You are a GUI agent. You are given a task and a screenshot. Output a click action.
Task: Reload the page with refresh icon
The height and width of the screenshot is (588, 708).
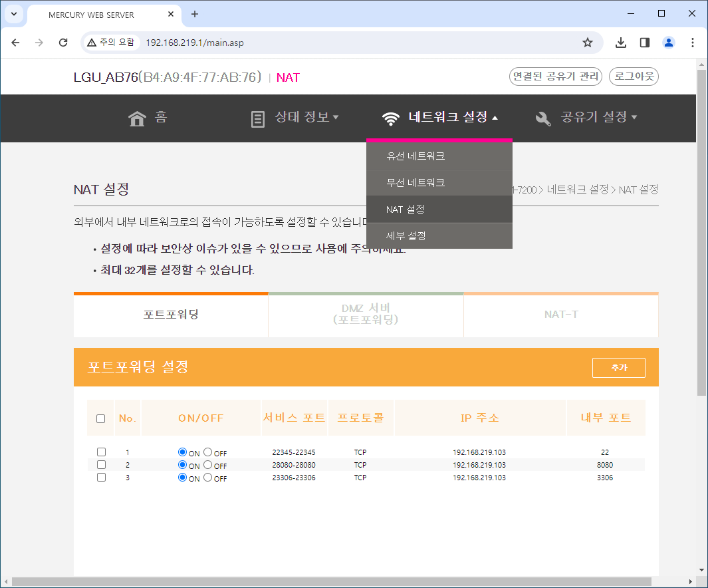pyautogui.click(x=63, y=43)
